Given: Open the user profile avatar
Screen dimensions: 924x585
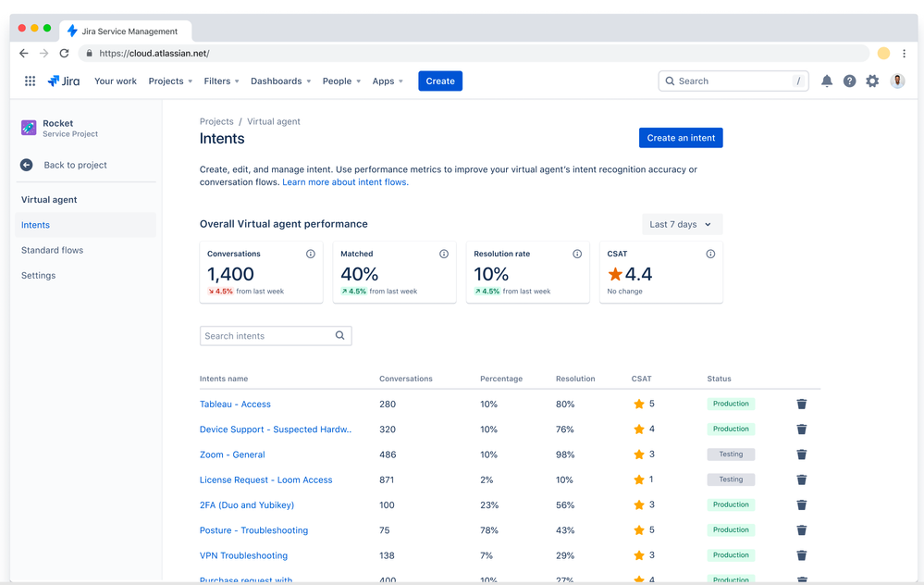Looking at the screenshot, I should pos(897,81).
